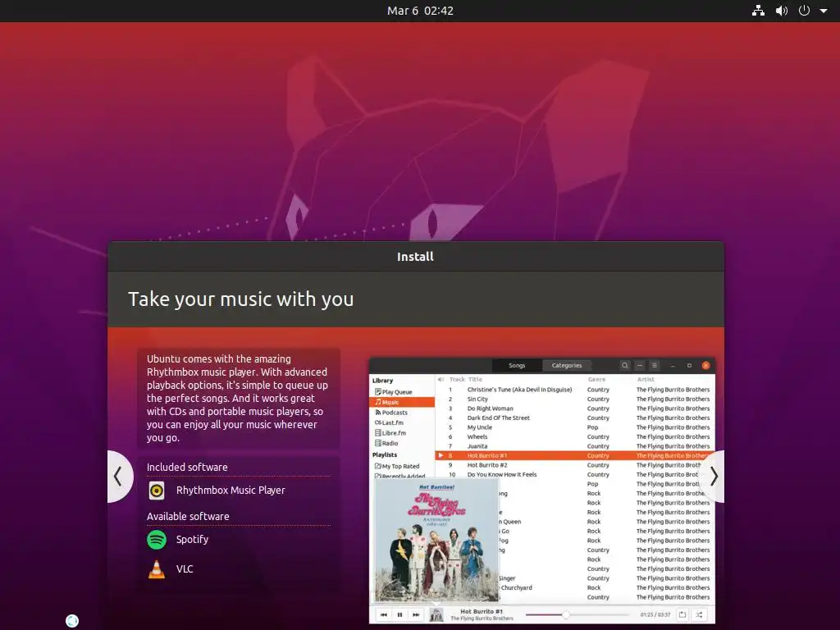Open the Rhythmbox hamburger menu icon
This screenshot has width=840, height=630.
[x=654, y=365]
